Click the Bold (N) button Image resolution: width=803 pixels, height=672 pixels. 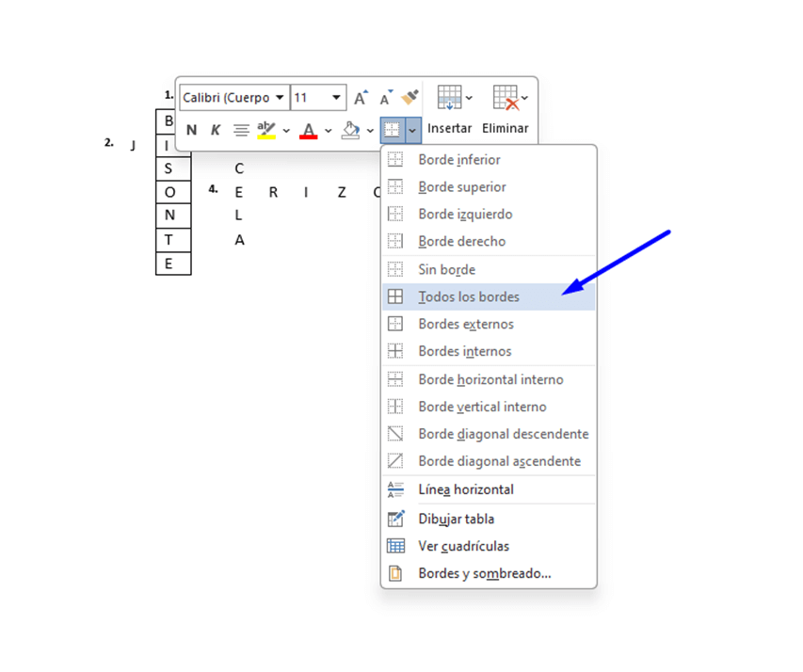[x=191, y=130]
